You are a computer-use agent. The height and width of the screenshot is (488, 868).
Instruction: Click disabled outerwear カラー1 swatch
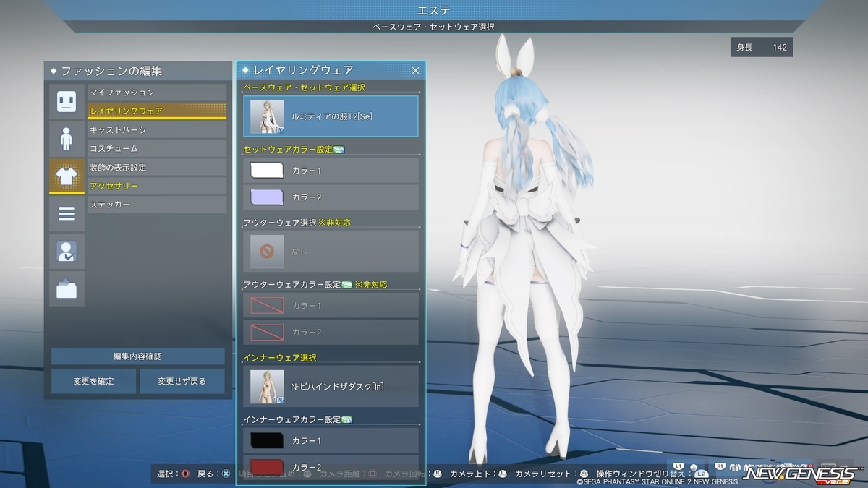tap(267, 306)
